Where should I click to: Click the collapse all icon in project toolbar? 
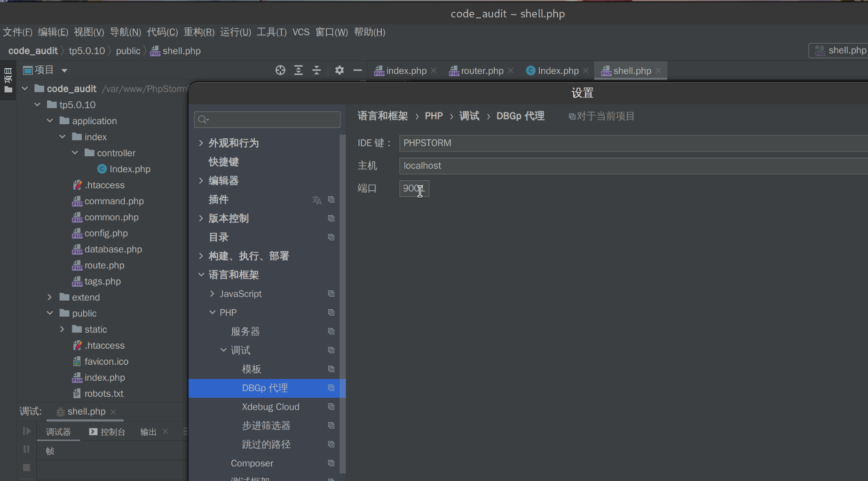coord(316,70)
